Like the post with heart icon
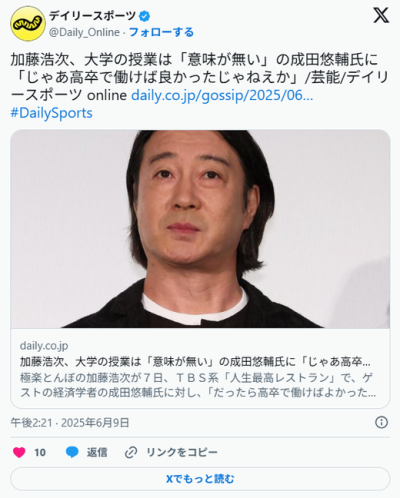The image size is (400, 498). [19, 452]
